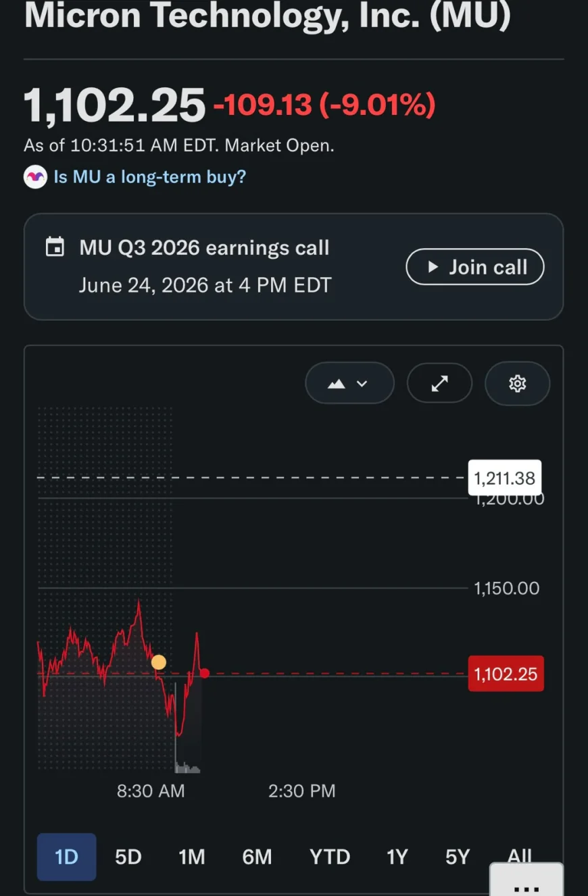The height and width of the screenshot is (896, 588).
Task: Click the red current-price dot
Action: (204, 673)
